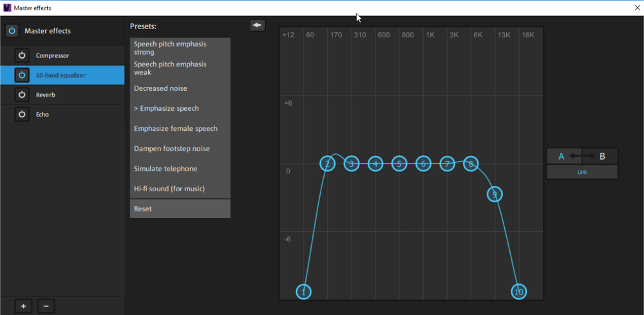The image size is (644, 315).
Task: Switch to A/B comparison setting B
Action: [x=602, y=157]
